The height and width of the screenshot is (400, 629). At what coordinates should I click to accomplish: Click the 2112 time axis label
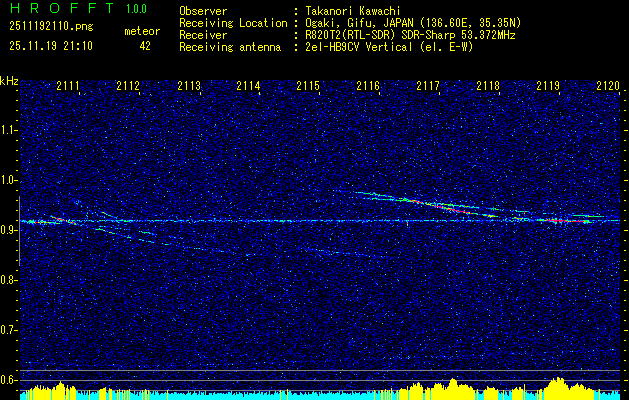pyautogui.click(x=128, y=85)
